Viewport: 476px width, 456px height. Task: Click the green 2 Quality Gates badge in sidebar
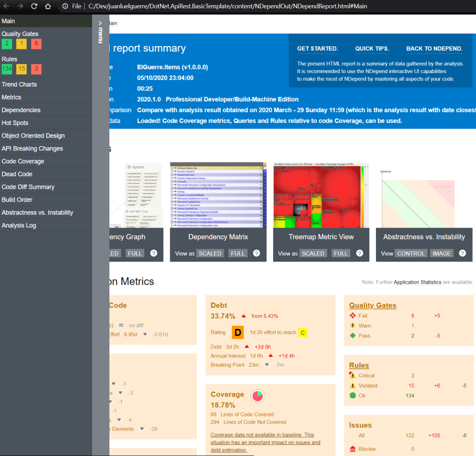pos(7,44)
